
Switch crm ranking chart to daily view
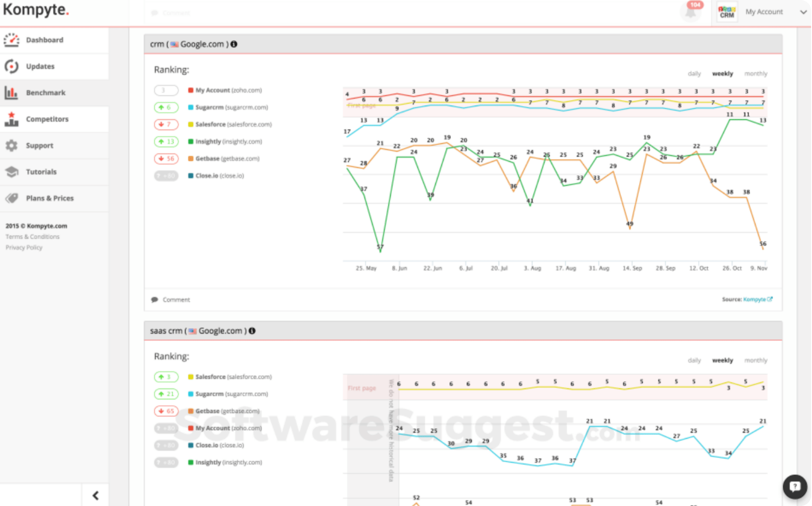(x=694, y=74)
